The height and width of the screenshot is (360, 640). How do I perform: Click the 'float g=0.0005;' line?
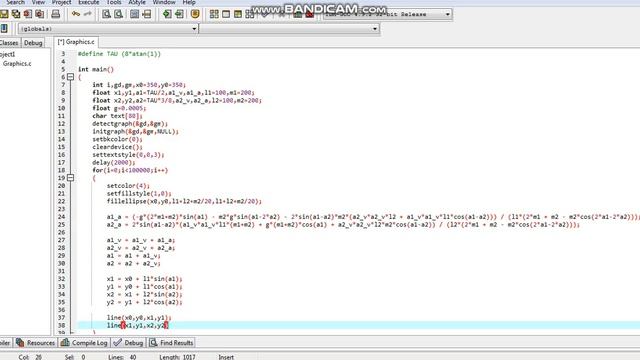click(119, 108)
